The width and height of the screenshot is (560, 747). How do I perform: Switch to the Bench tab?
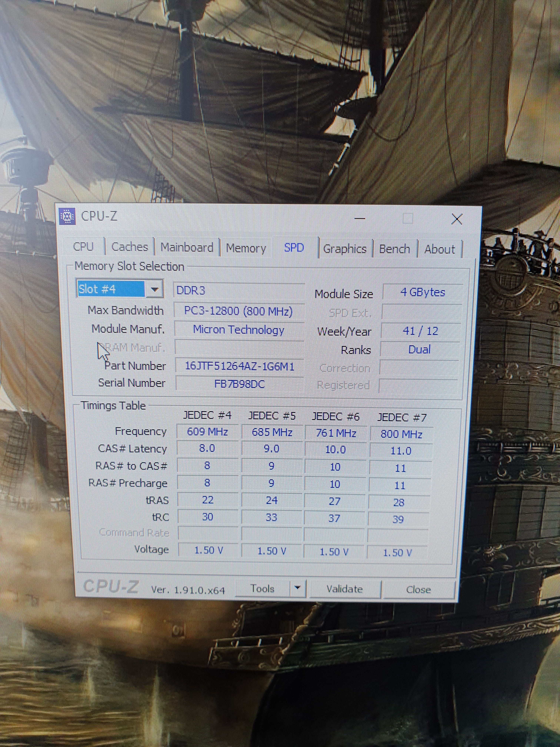pyautogui.click(x=394, y=249)
